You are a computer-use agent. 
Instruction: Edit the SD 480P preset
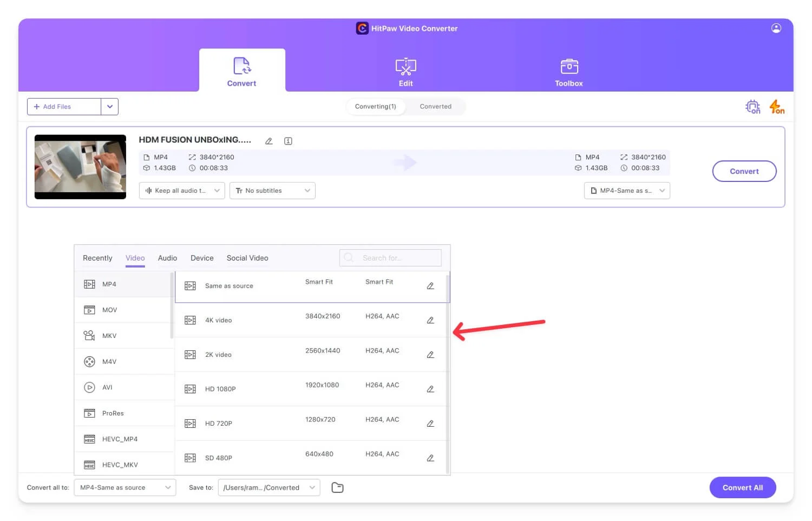coord(430,458)
